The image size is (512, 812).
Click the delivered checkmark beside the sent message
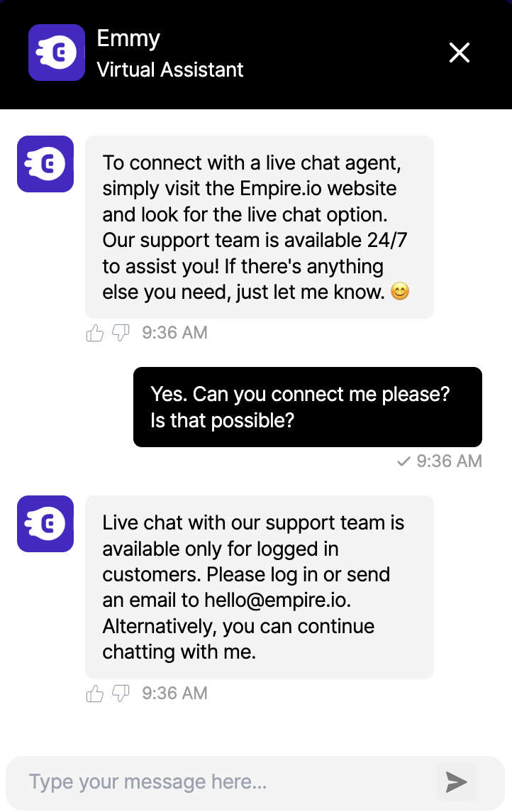[x=404, y=461]
